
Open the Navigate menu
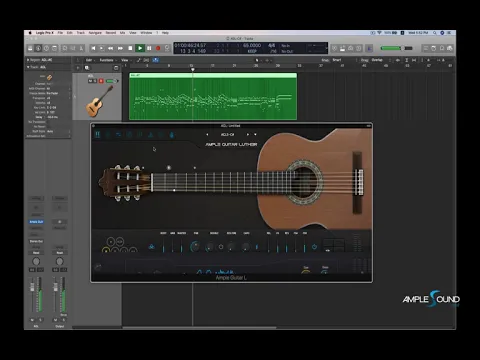95,33
